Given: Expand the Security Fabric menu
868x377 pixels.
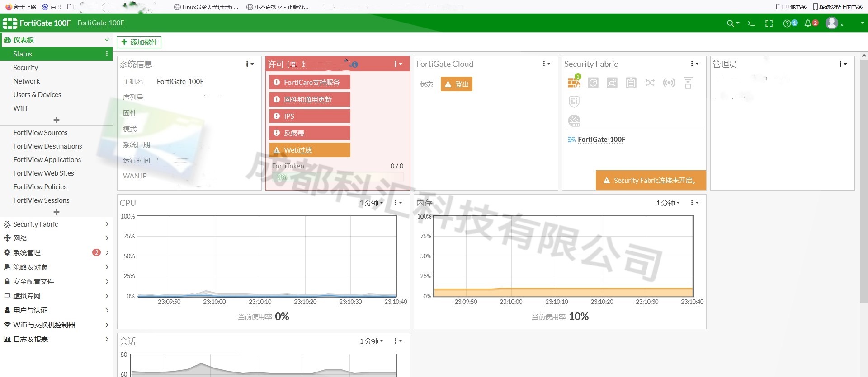Looking at the screenshot, I should click(56, 224).
